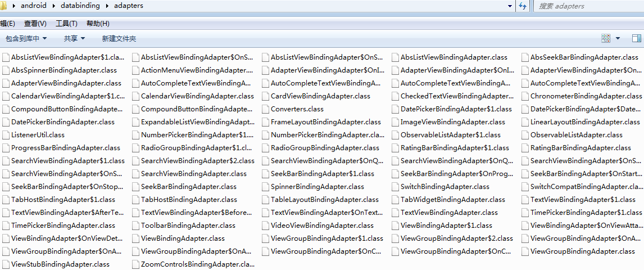Select the TimePickerBindingAdapter$1.class file name
This screenshot has width=644, height=270.
click(x=586, y=213)
